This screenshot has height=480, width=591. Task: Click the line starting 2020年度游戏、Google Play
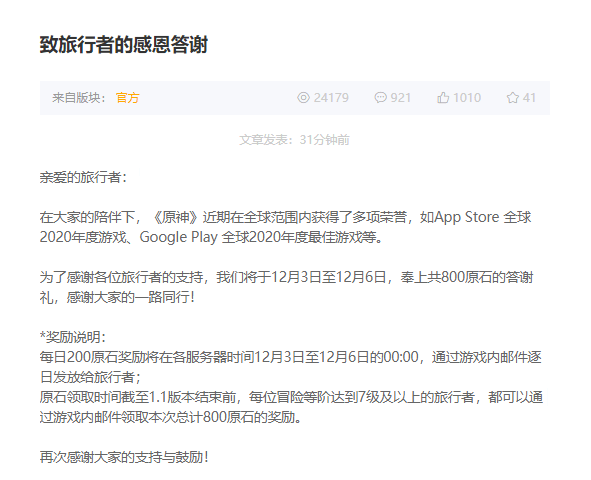pyautogui.click(x=211, y=237)
